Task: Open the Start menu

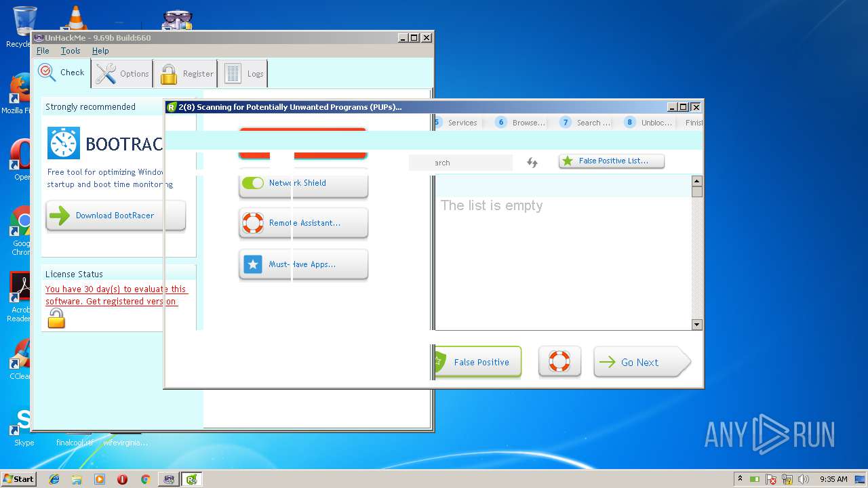Action: click(x=18, y=479)
